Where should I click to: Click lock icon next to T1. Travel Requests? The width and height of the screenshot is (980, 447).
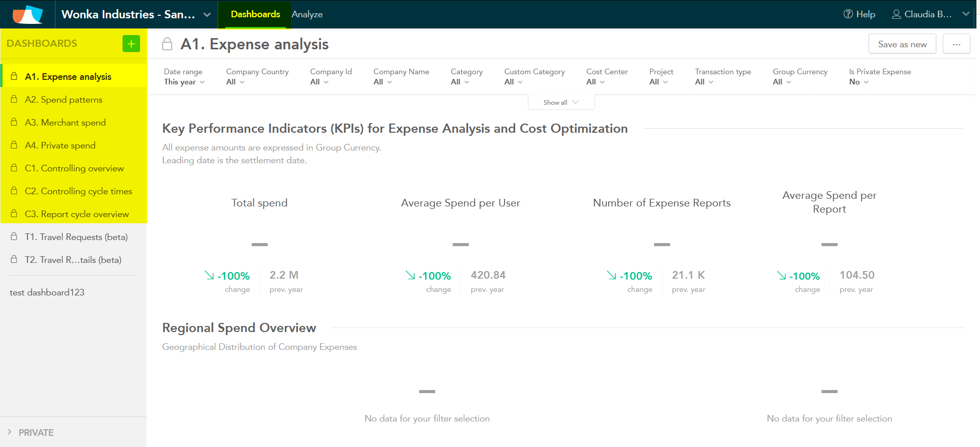tap(14, 236)
